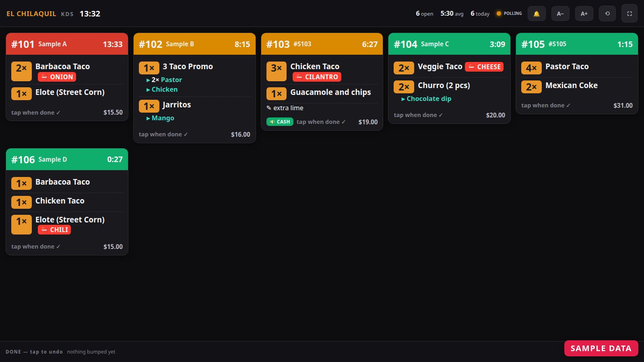Click the SAMPLE DATA button
Viewport: 644px width, 362px height.
point(601,348)
